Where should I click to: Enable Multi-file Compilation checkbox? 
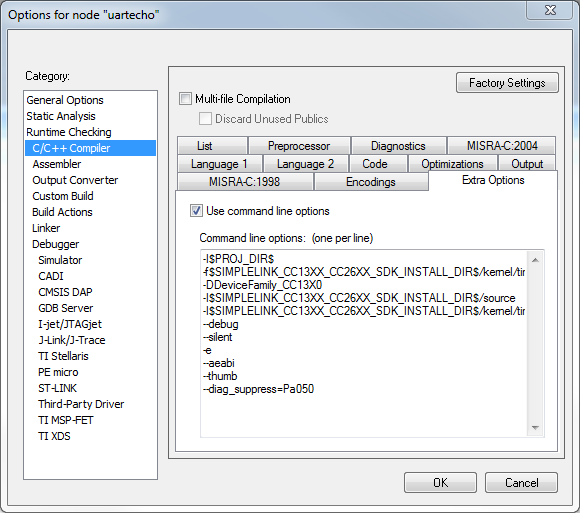click(185, 99)
